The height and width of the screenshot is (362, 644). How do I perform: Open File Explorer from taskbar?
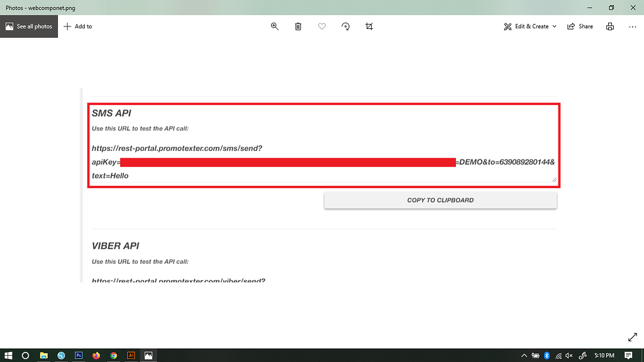coord(43,356)
